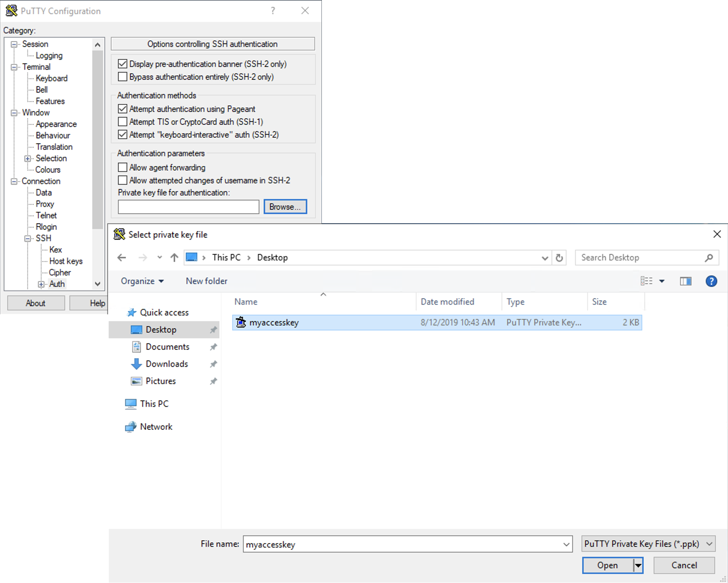Image resolution: width=728 pixels, height=583 pixels.
Task: Select Host keys in category tree
Action: tap(66, 261)
